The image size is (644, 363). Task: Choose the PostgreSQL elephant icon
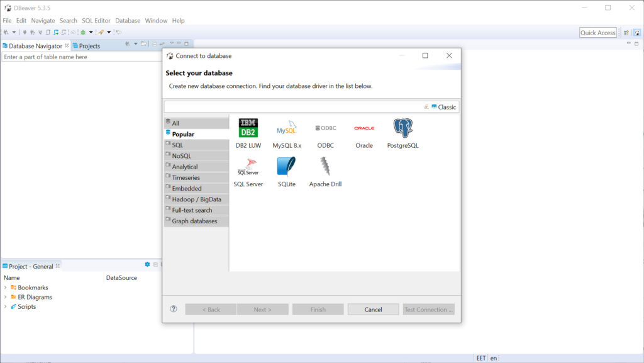402,128
